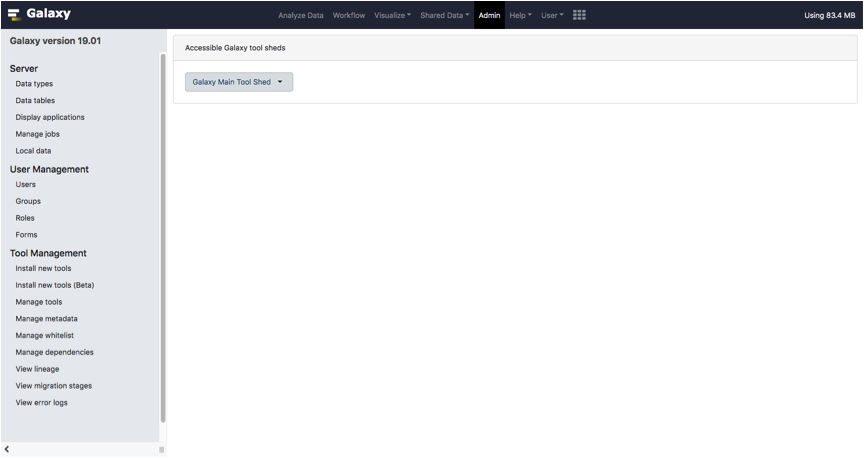Image resolution: width=864 pixels, height=458 pixels.
Task: Open Groups
Action: (x=28, y=201)
